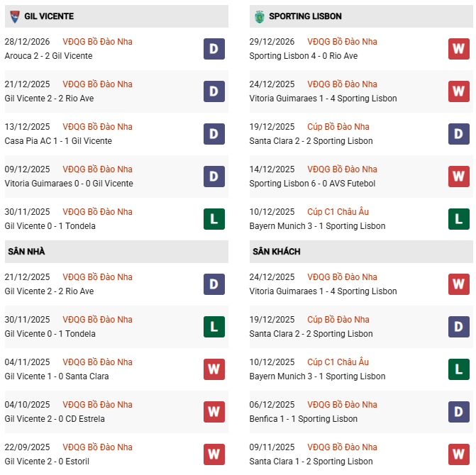476x475 pixels.
Task: Click the W badge for Sporting Lisbon 4-0 Rio Ave
Action: click(458, 49)
